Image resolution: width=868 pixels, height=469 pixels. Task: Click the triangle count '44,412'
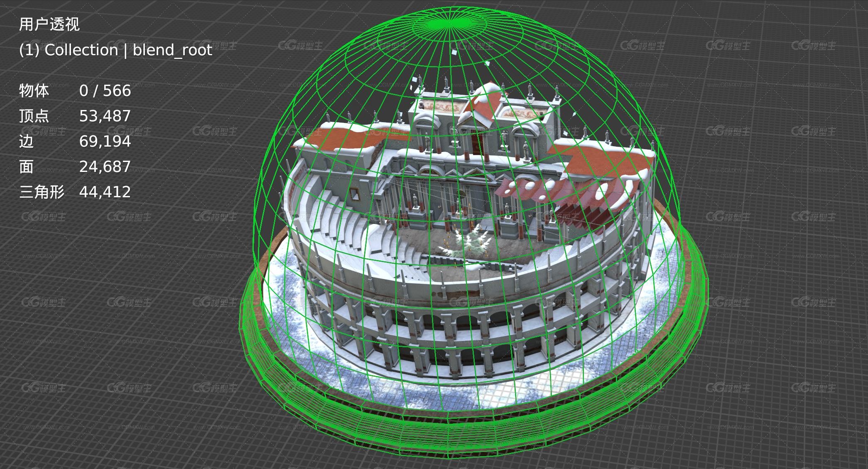[x=105, y=192]
